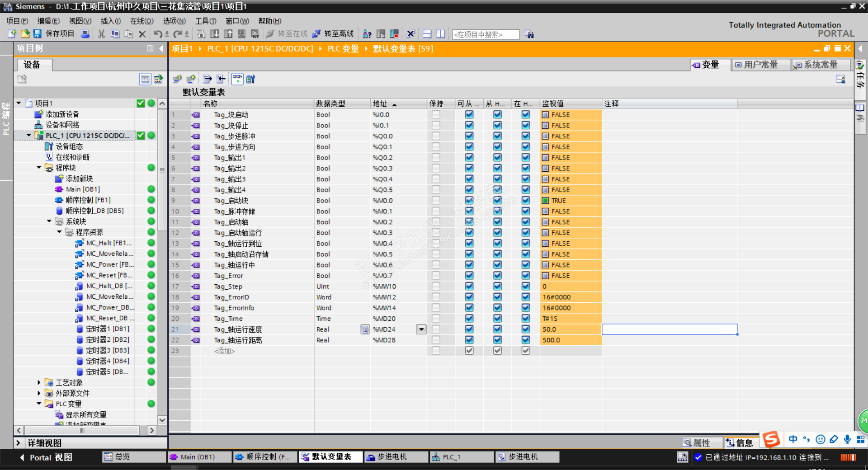Toggle HMI visible checkbox for Tag_启动块
Viewport: 868px width, 470px height.
526,201
